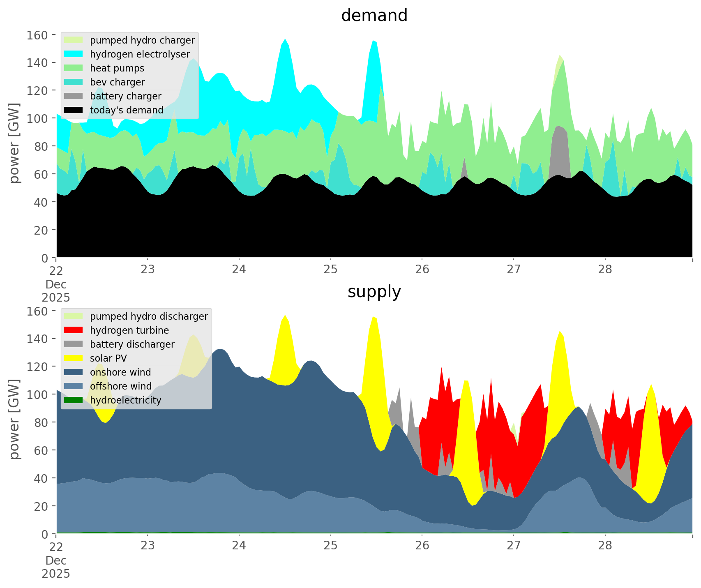Select the grey battery charger legend swatch
Image resolution: width=701 pixels, height=588 pixels.
(74, 96)
